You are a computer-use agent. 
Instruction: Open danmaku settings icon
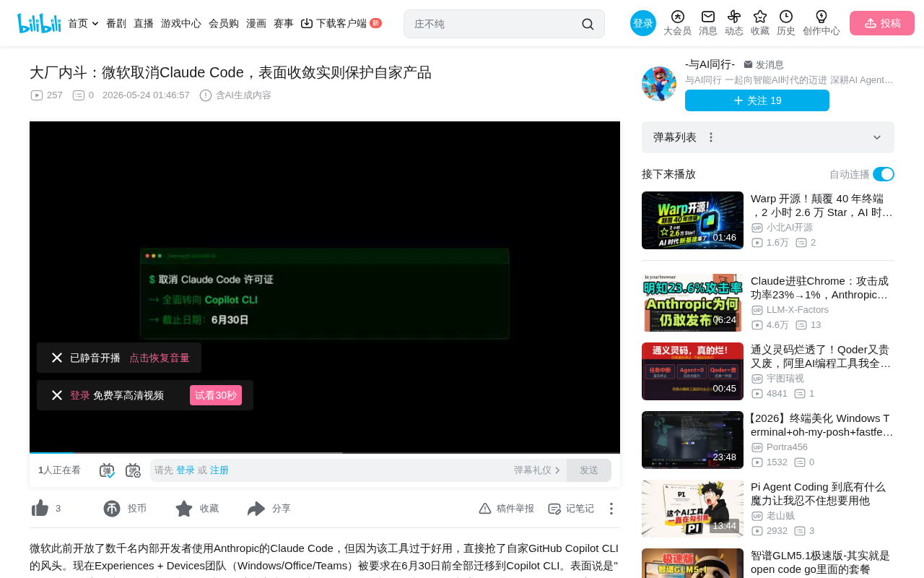[133, 470]
